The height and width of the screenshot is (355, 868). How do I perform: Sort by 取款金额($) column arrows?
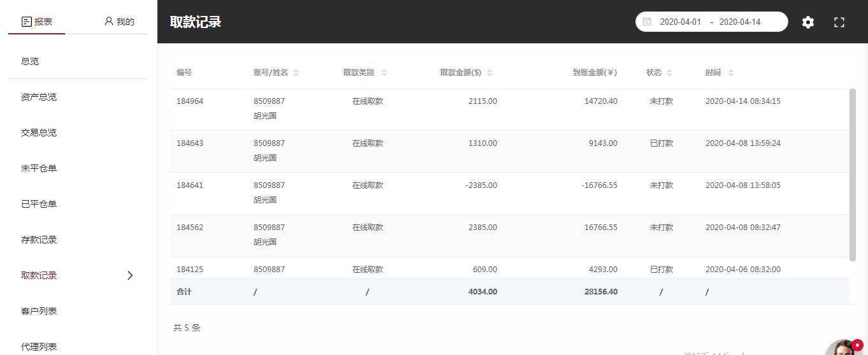click(489, 73)
